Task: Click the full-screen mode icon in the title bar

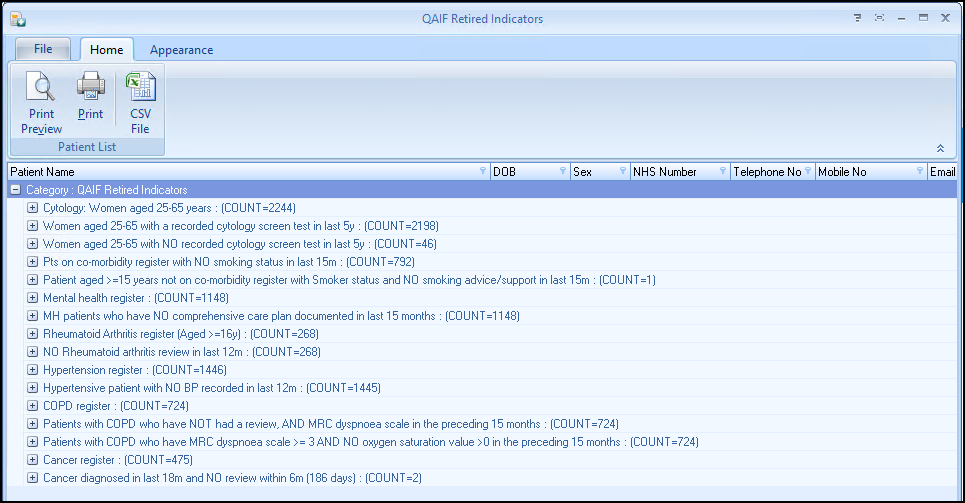Action: click(x=879, y=18)
